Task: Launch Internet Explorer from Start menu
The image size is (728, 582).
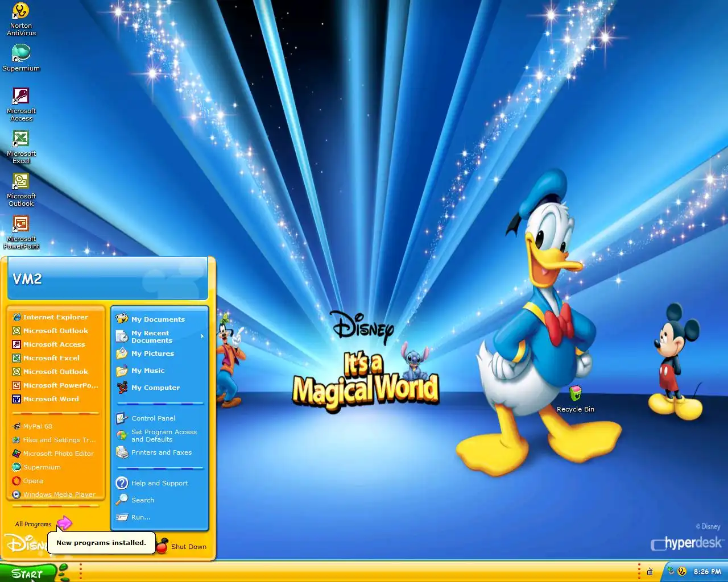Action: click(56, 317)
